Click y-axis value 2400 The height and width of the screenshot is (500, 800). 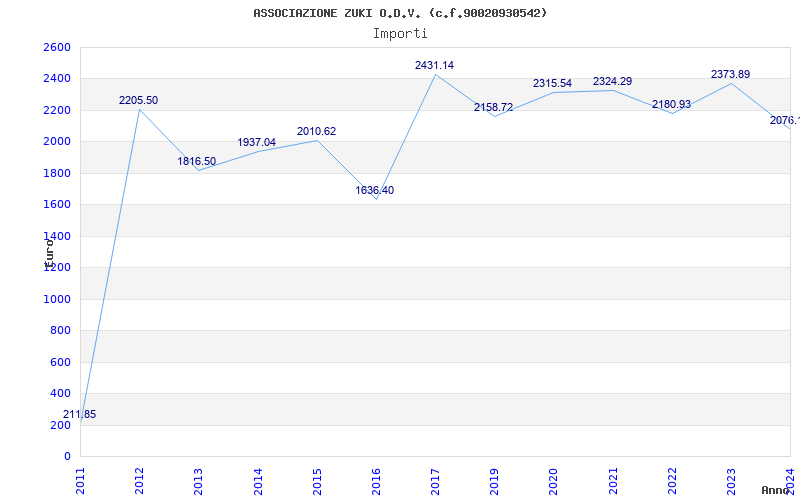(57, 79)
